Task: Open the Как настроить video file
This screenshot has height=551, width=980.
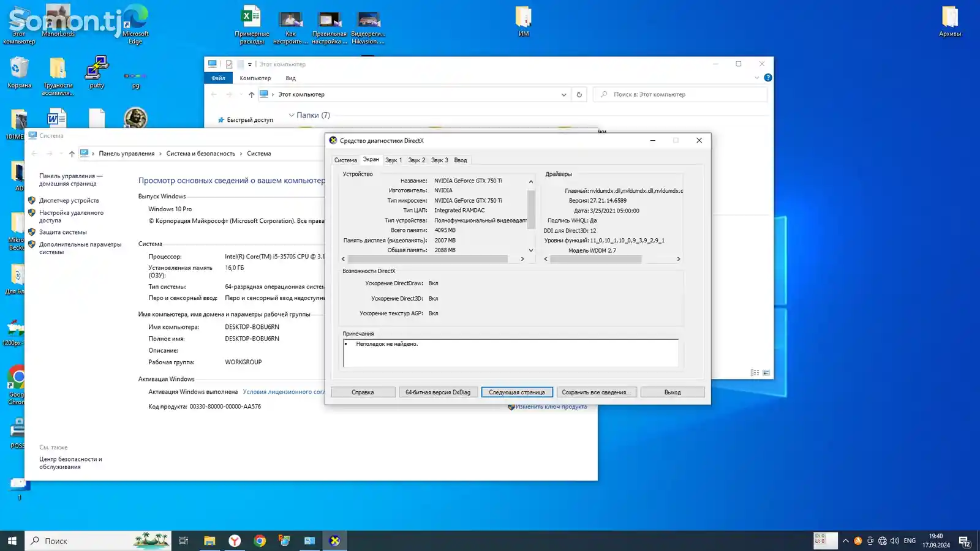Action: (290, 28)
